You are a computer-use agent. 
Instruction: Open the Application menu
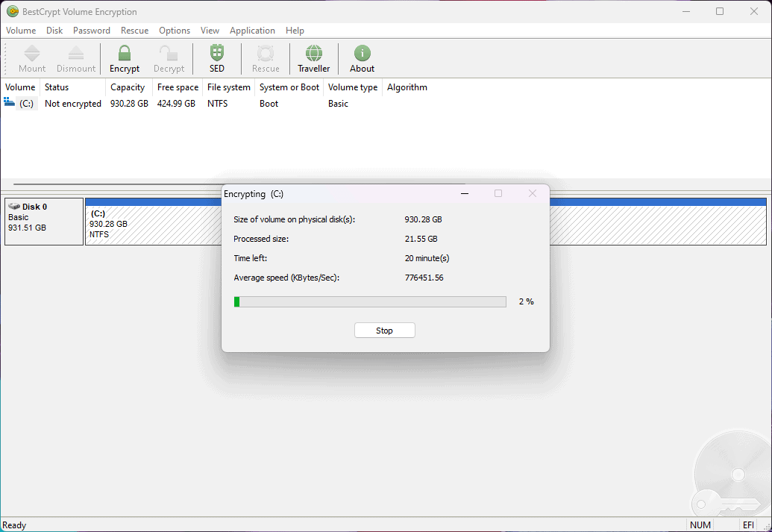[x=252, y=31]
